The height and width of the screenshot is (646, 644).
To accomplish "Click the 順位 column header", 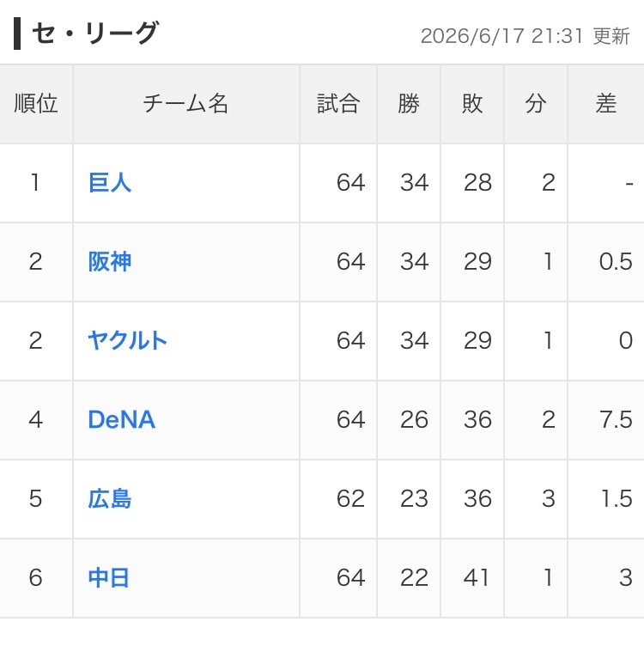I will click(x=36, y=103).
